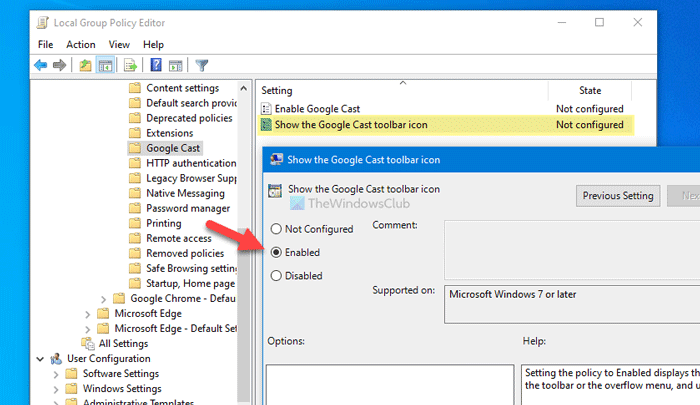
Task: Open Help via the blue question-mark icon
Action: tap(156, 66)
